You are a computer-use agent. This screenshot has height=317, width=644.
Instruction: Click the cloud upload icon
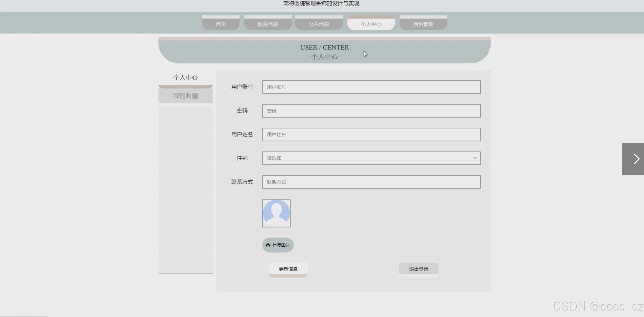point(268,245)
